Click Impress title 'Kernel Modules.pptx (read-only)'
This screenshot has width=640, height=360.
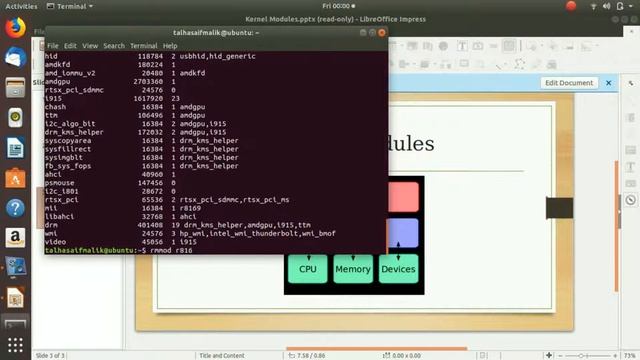[x=301, y=19]
